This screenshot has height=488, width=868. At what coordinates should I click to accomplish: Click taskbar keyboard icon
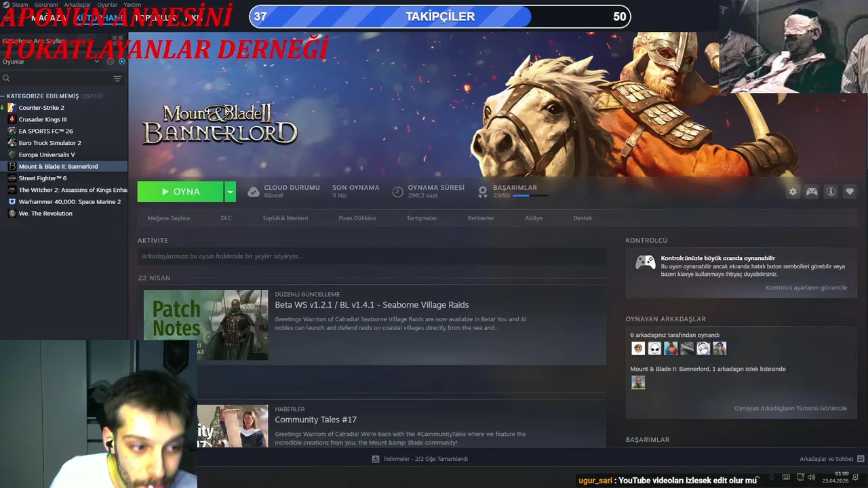786,477
